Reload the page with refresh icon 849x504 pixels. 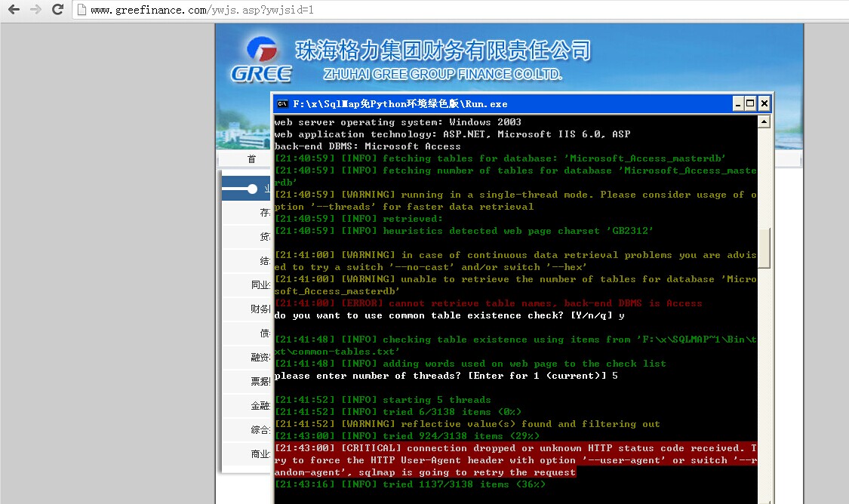click(57, 9)
